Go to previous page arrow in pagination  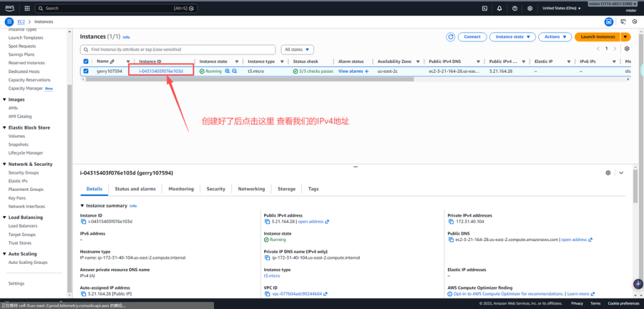pos(597,48)
